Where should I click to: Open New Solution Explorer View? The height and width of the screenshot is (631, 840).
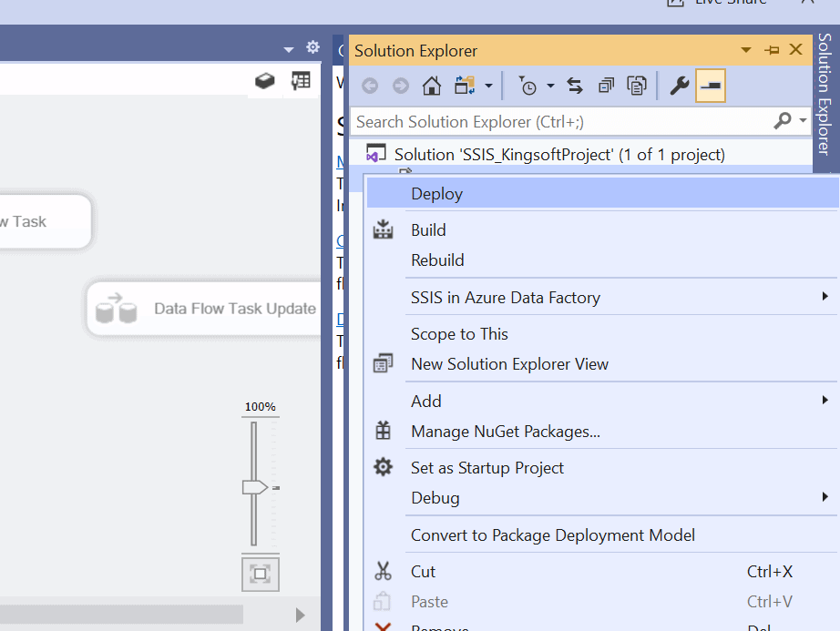pos(603,364)
